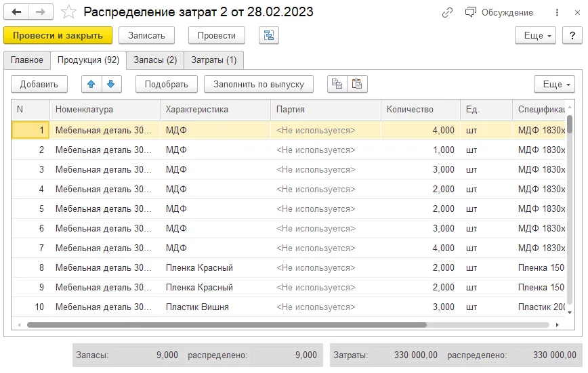Copy link to document via chain icon
This screenshot has width=588, height=373.
pos(447,12)
